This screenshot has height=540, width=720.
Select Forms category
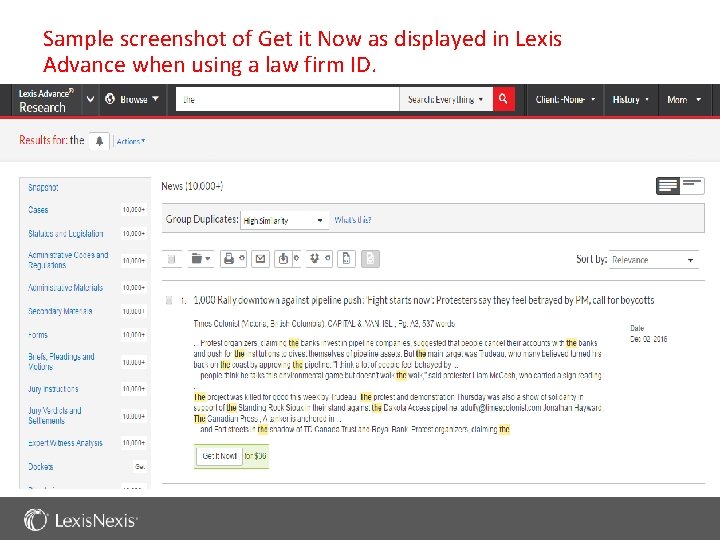[x=38, y=335]
